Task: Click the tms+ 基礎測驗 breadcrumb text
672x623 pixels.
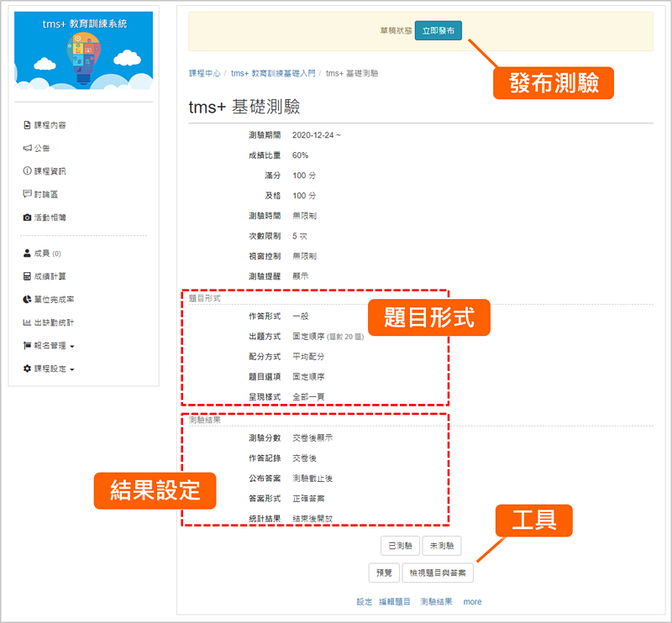Action: [352, 73]
